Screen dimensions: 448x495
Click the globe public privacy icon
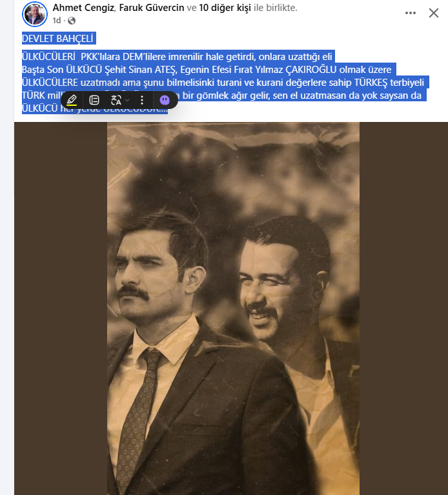coord(72,21)
